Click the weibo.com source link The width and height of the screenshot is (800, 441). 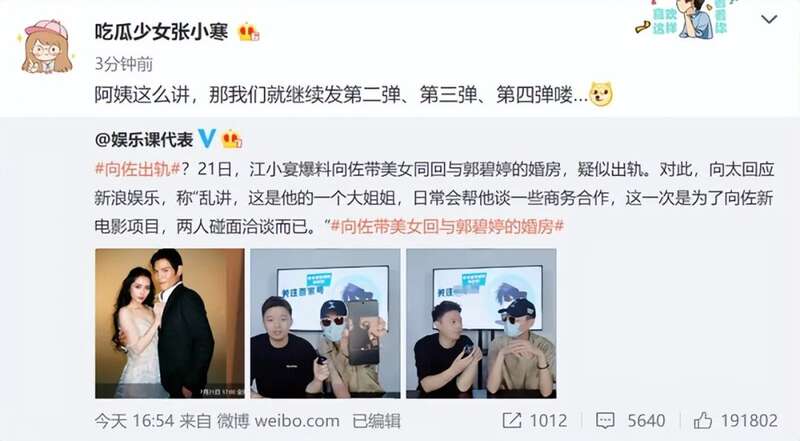(x=296, y=421)
